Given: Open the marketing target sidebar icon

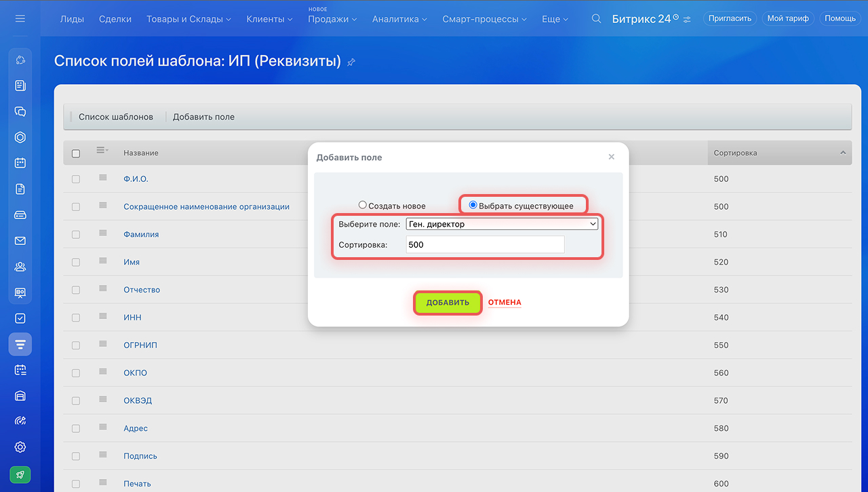Looking at the screenshot, I should coord(20,421).
